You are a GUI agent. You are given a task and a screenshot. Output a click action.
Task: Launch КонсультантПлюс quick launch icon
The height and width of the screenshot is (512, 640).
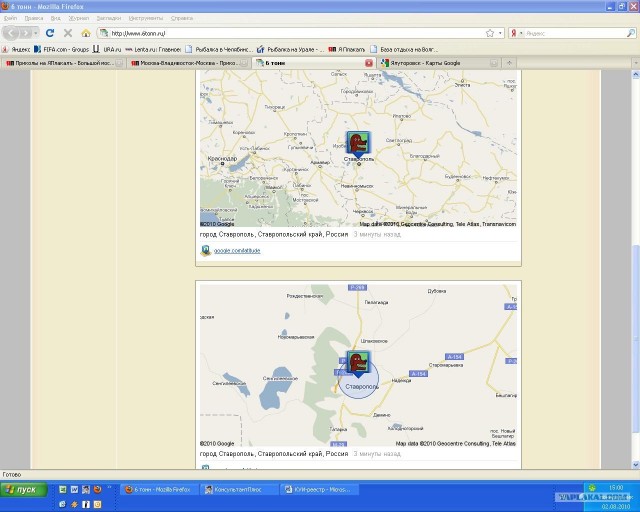point(86,489)
